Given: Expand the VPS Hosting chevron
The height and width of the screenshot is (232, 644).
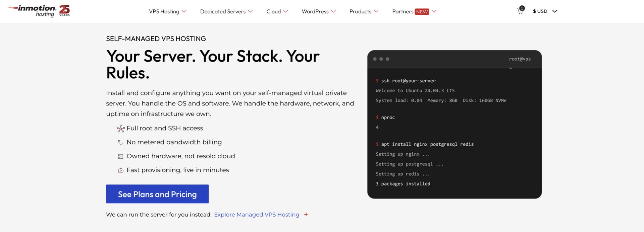Looking at the screenshot, I should pos(184,11).
